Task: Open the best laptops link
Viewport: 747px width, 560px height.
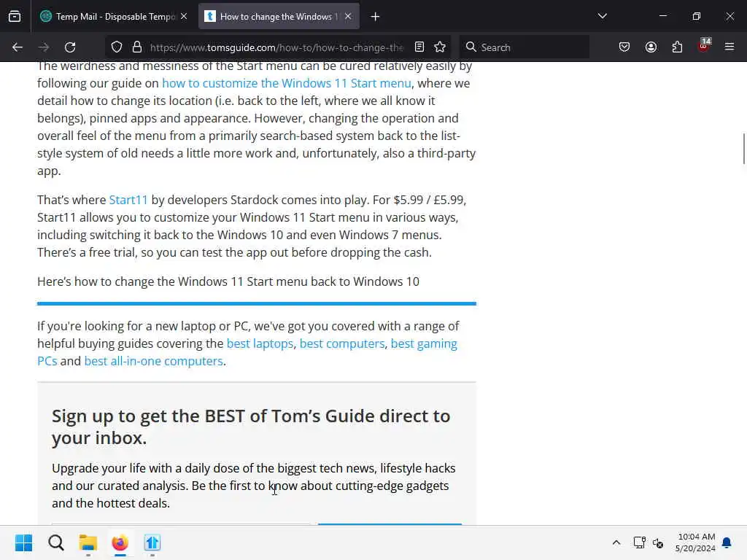Action: pyautogui.click(x=260, y=344)
